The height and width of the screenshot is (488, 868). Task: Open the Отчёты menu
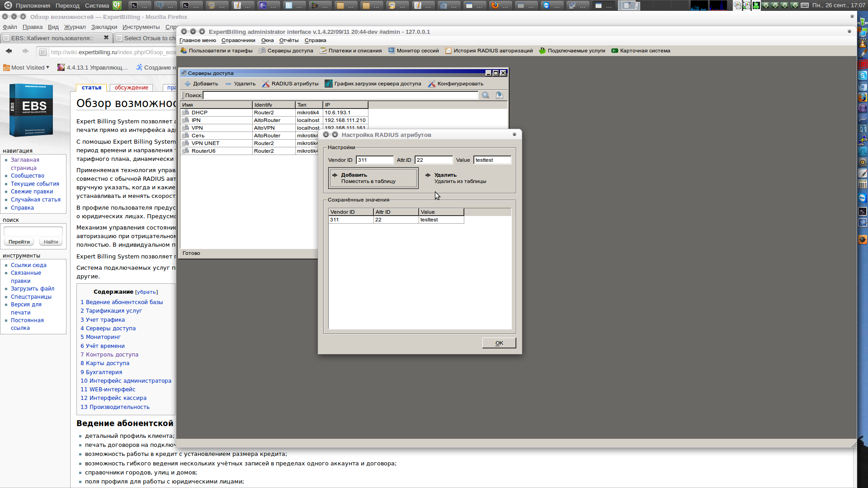point(288,40)
